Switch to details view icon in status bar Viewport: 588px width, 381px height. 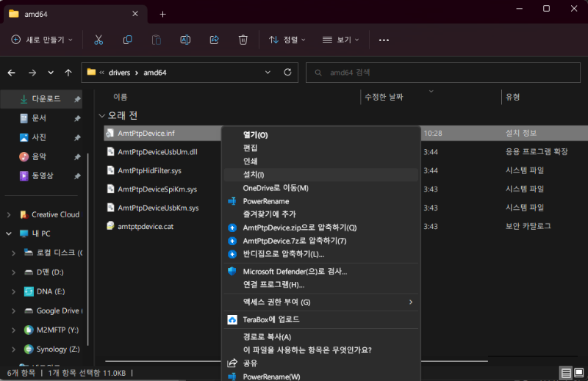[x=566, y=373]
